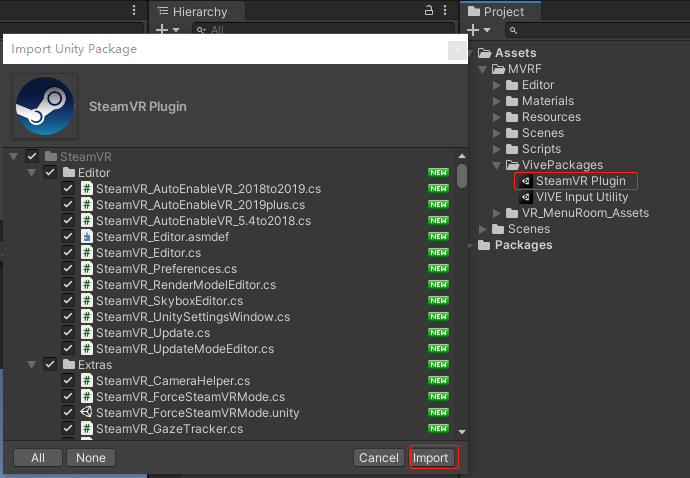Select SteamVR_ForceSteamVRMode.cs file name
The height and width of the screenshot is (478, 690).
(191, 397)
